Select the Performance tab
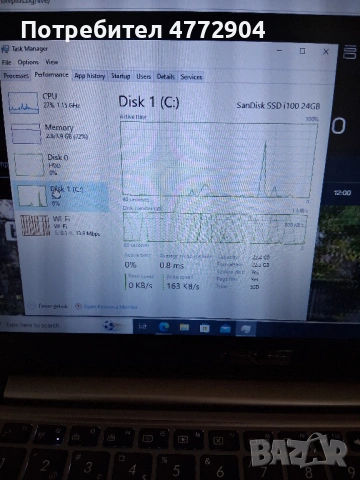Screen dimensions: 360x480 51,75
